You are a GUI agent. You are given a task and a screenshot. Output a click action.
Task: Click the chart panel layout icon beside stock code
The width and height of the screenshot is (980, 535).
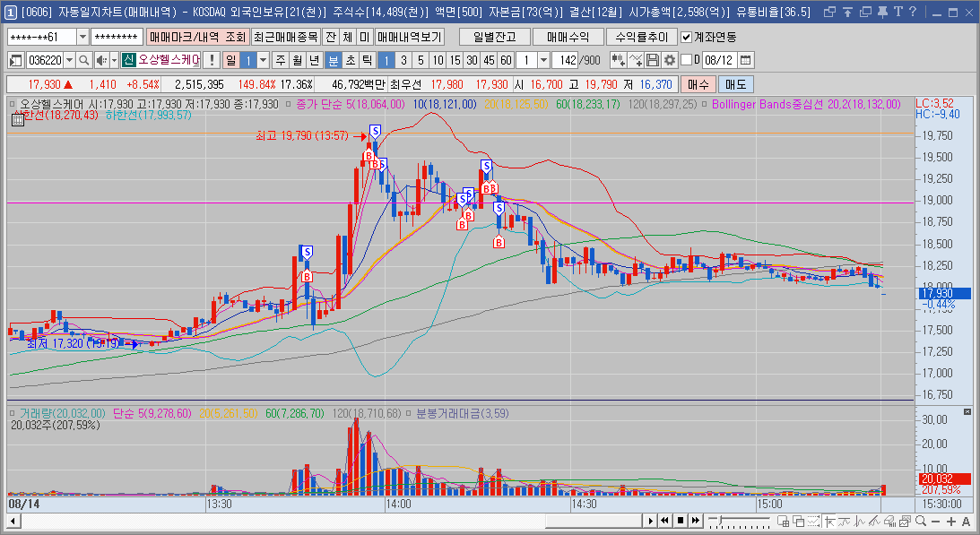15,60
